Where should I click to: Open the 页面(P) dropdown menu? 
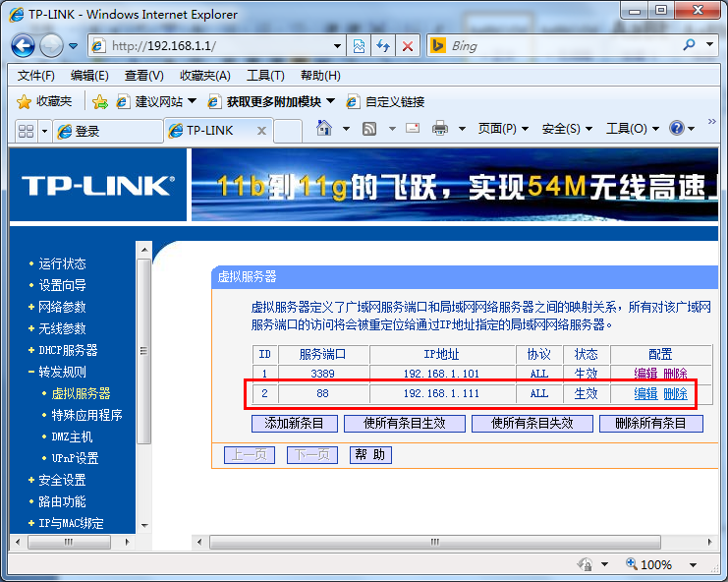pos(502,129)
